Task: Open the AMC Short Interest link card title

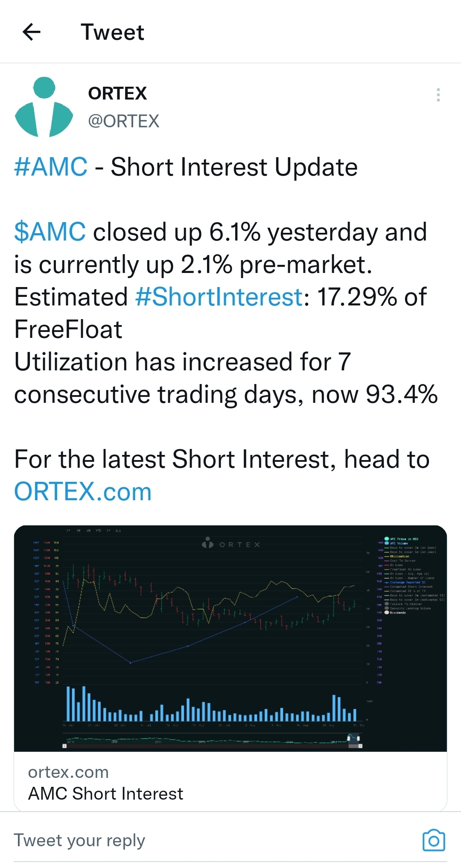Action: 105,794
